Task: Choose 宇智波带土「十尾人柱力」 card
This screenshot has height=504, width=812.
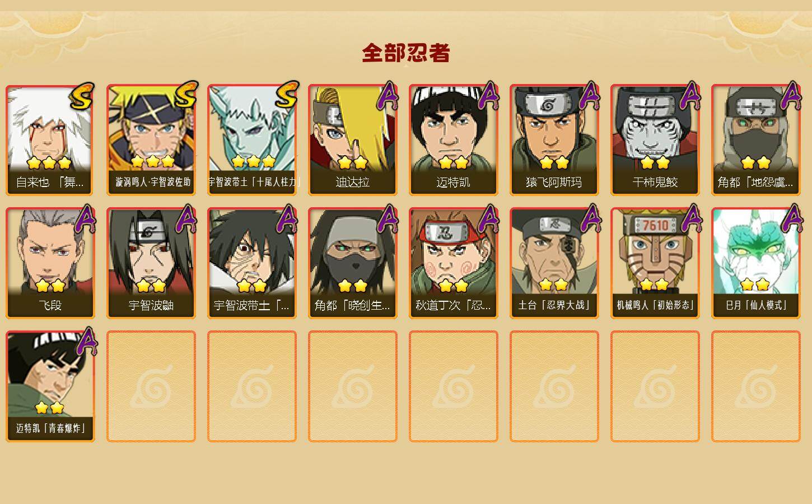Action: pyautogui.click(x=252, y=140)
